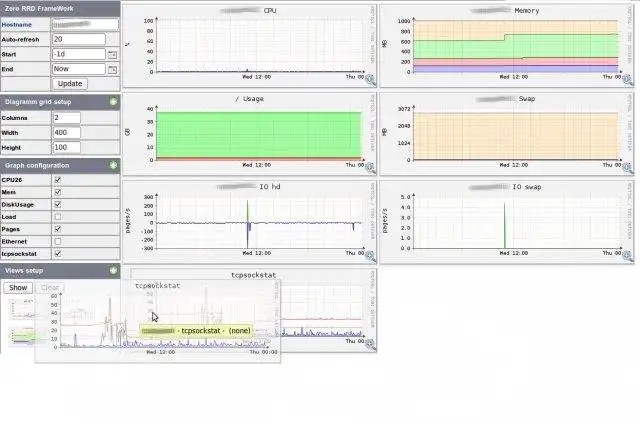Click the Auto-refresh input field
640x424 pixels.
tap(79, 39)
